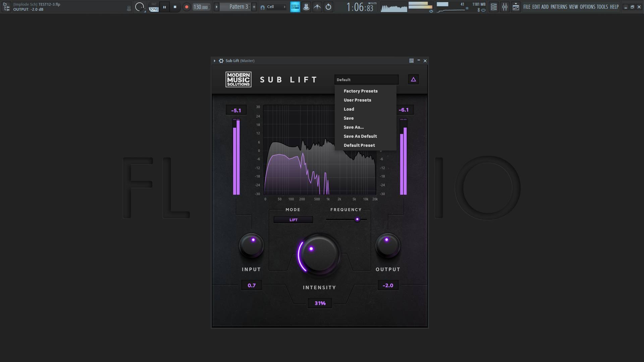Select Default Preset option
Screen dimensions: 644x362
pos(365,145)
